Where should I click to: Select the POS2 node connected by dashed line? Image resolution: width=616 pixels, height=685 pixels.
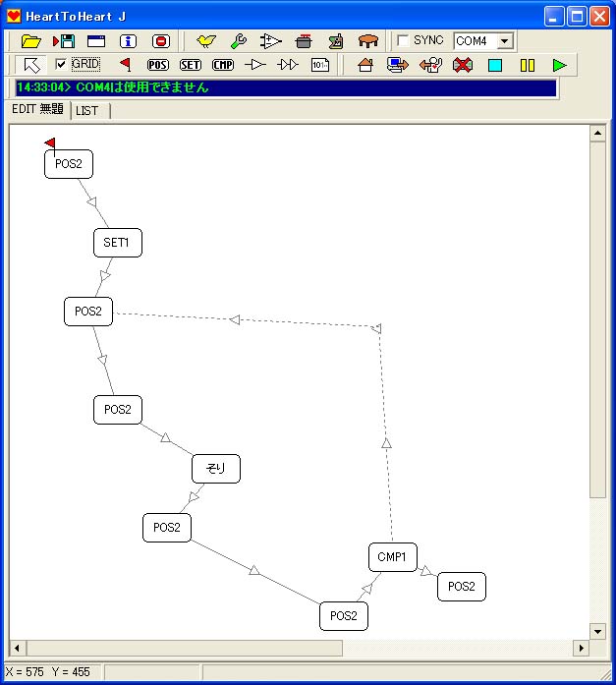click(88, 312)
